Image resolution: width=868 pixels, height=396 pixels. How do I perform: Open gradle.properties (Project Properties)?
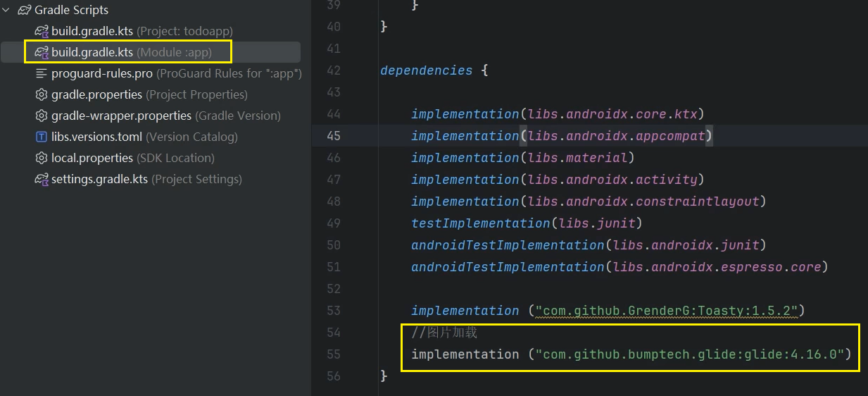pos(149,94)
